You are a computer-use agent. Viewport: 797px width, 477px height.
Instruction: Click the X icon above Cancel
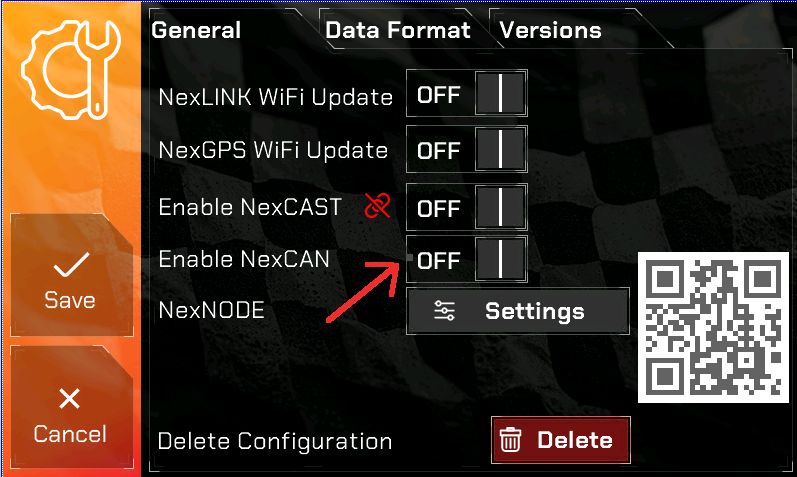pos(70,398)
